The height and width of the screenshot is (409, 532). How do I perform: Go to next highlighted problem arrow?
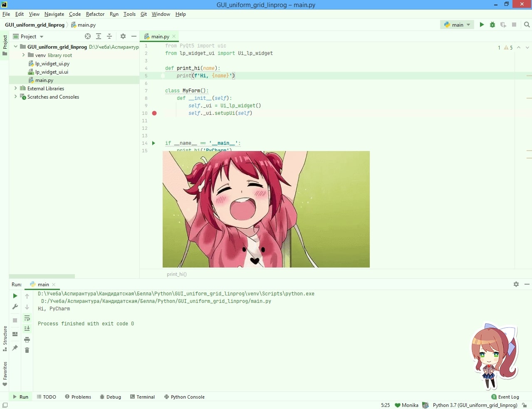click(527, 47)
